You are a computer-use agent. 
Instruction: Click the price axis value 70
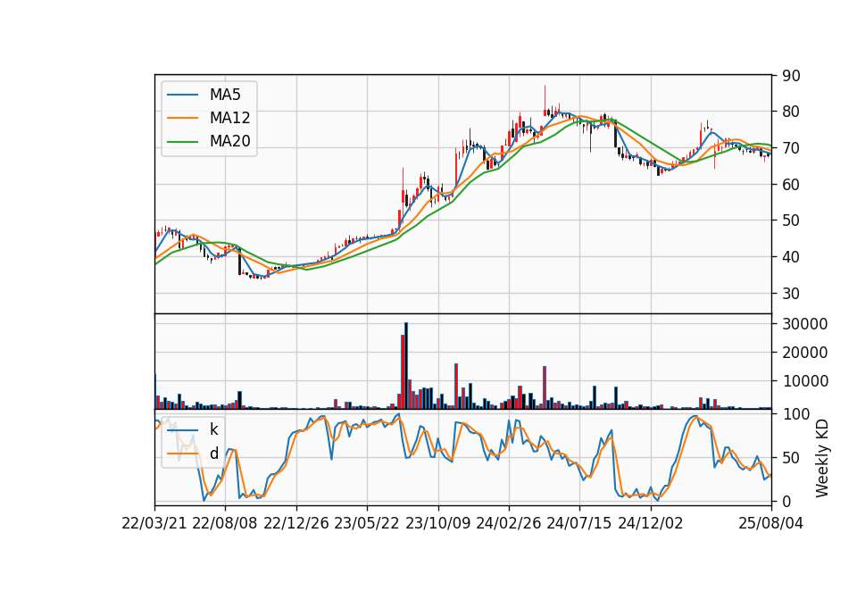click(791, 148)
